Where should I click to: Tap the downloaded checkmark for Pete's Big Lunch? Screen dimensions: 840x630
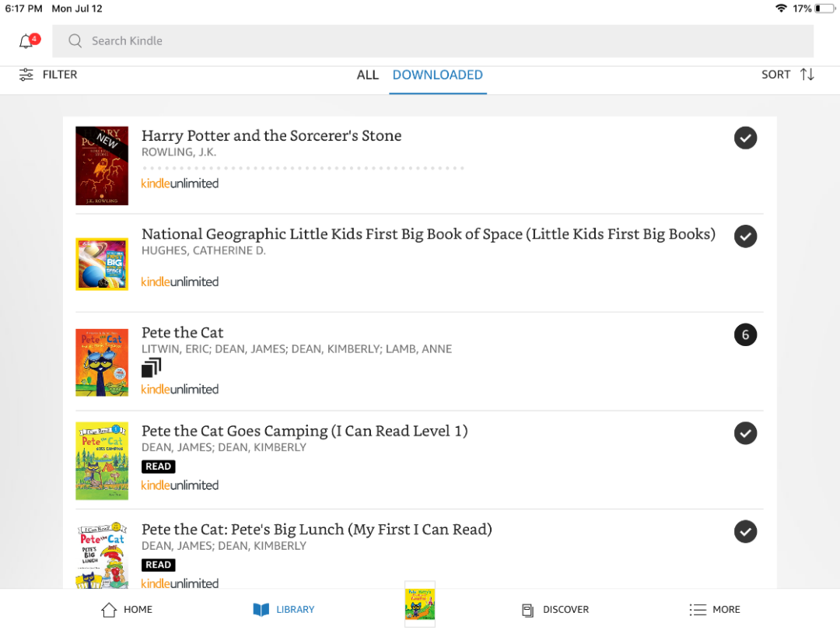point(745,532)
